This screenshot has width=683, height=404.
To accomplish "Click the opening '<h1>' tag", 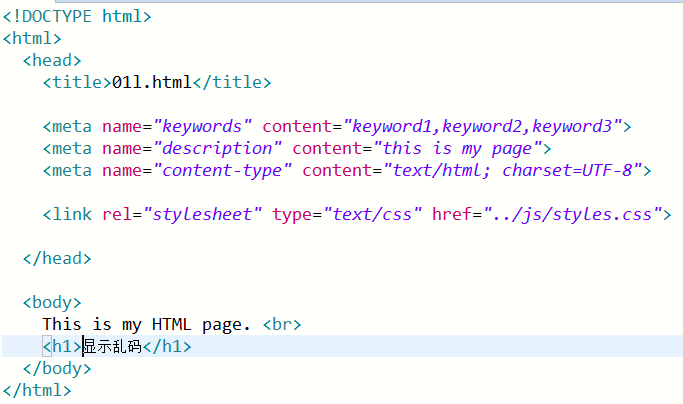I will pyautogui.click(x=62, y=347).
